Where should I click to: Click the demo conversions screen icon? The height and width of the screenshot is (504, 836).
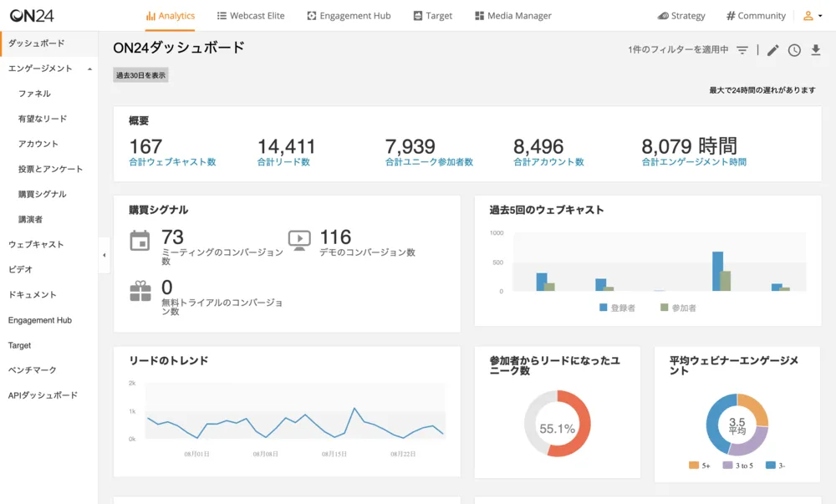coord(299,241)
